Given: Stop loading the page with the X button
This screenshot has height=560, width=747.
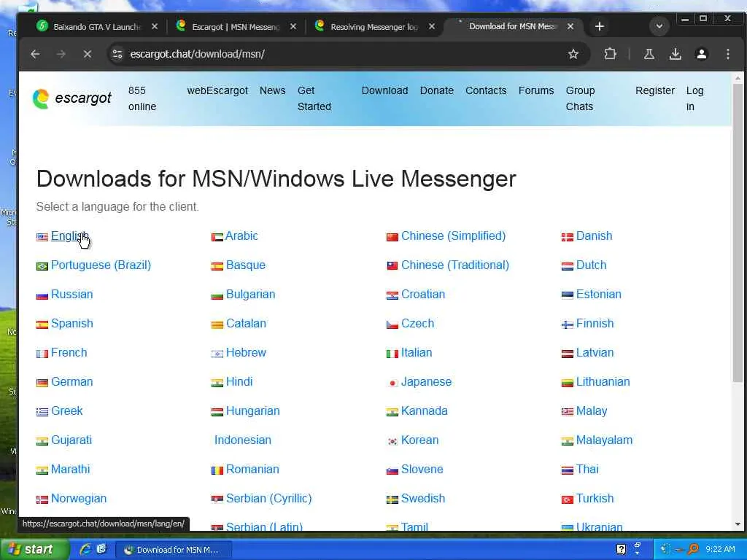Looking at the screenshot, I should pos(88,54).
